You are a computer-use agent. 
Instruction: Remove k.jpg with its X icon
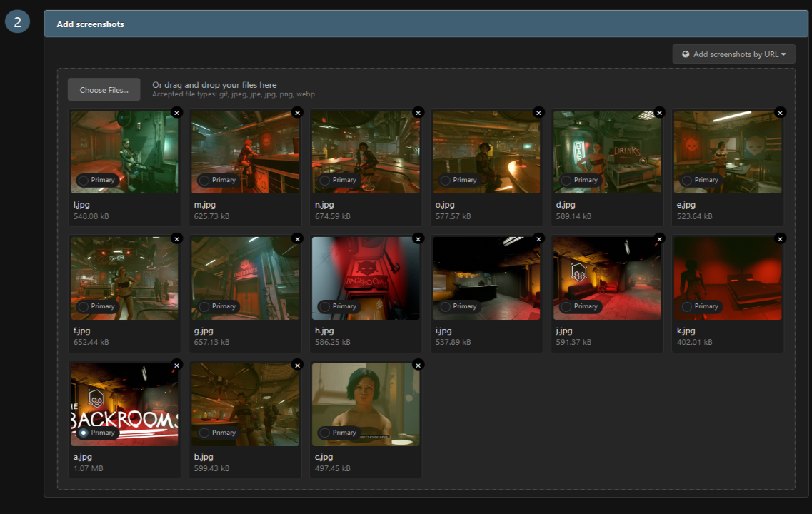(x=780, y=238)
